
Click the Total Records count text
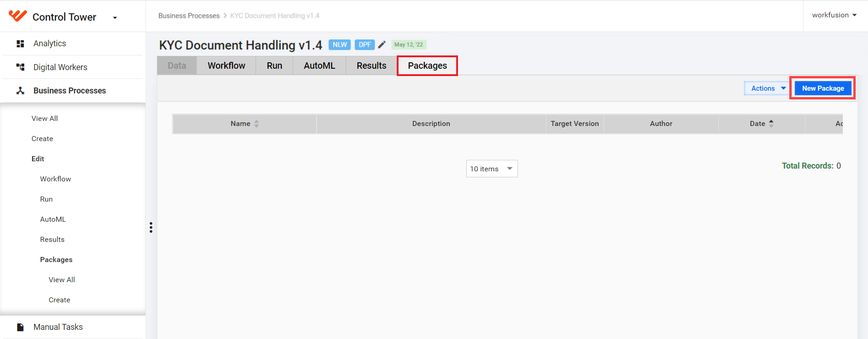811,166
